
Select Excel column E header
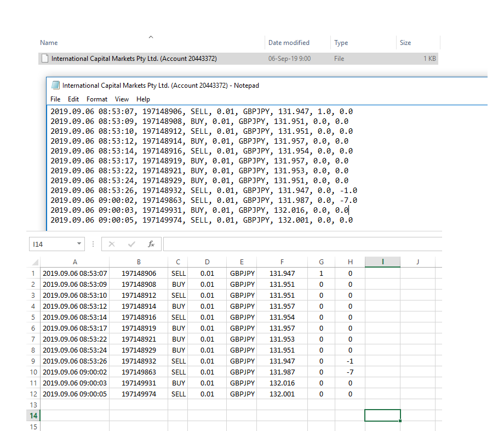pos(242,262)
